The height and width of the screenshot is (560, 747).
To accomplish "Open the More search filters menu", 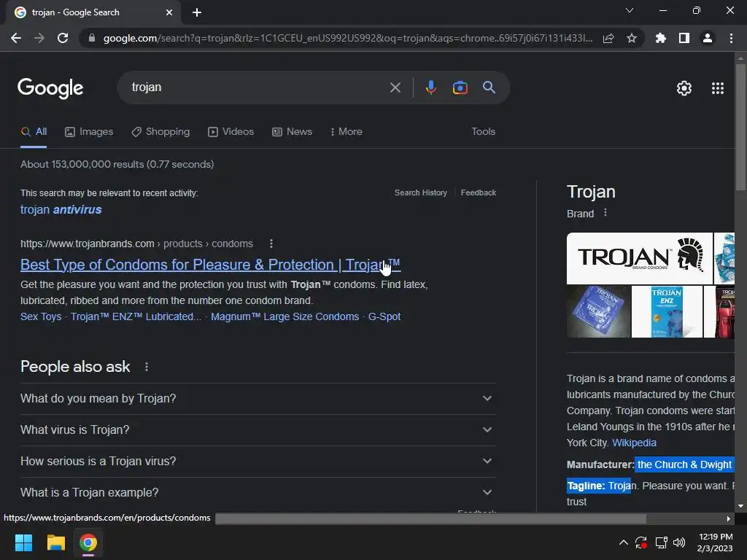I will 346,132.
